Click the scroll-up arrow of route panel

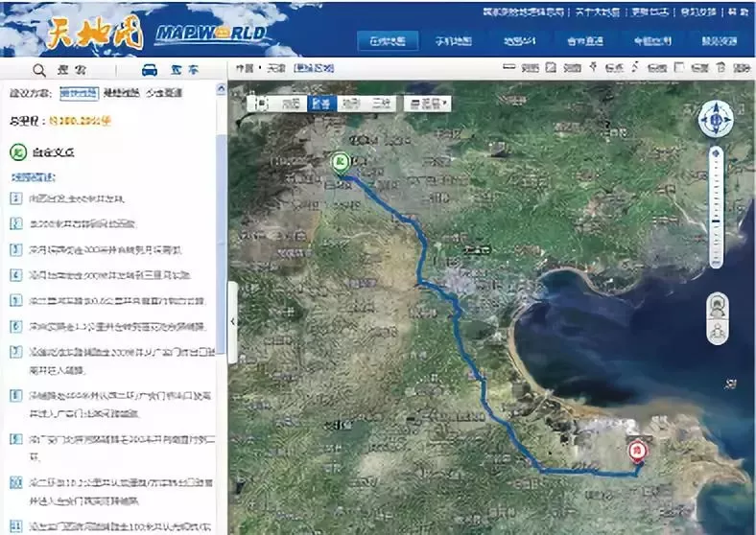tap(221, 88)
